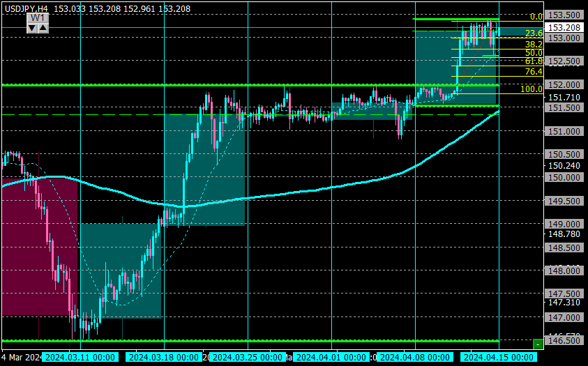Screen dimensions: 588x366
Task: Click the 149.500 price axis label
Action: coord(564,201)
